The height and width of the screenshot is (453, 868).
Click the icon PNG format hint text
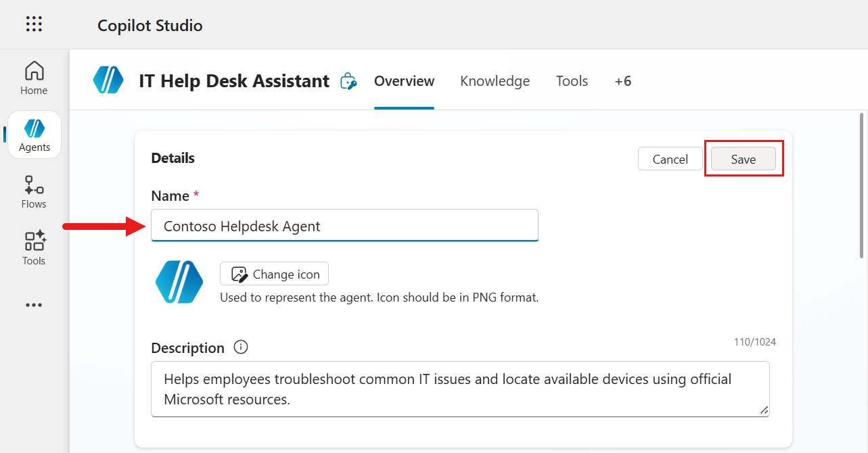[x=380, y=297]
